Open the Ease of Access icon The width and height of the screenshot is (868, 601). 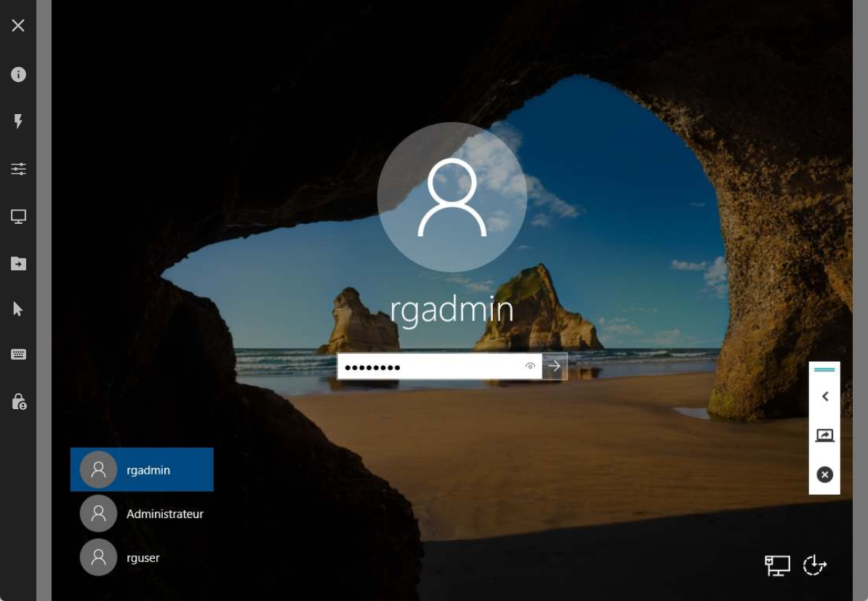(814, 565)
